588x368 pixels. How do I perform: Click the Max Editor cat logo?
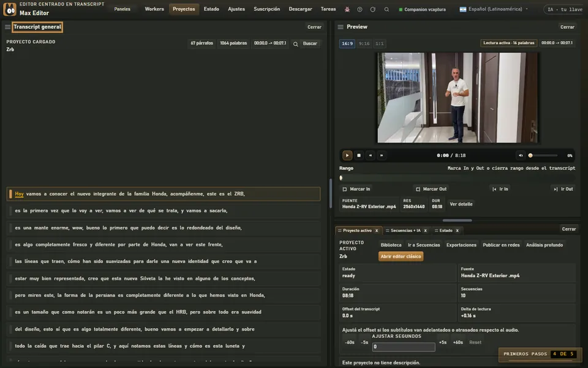pos(9,9)
